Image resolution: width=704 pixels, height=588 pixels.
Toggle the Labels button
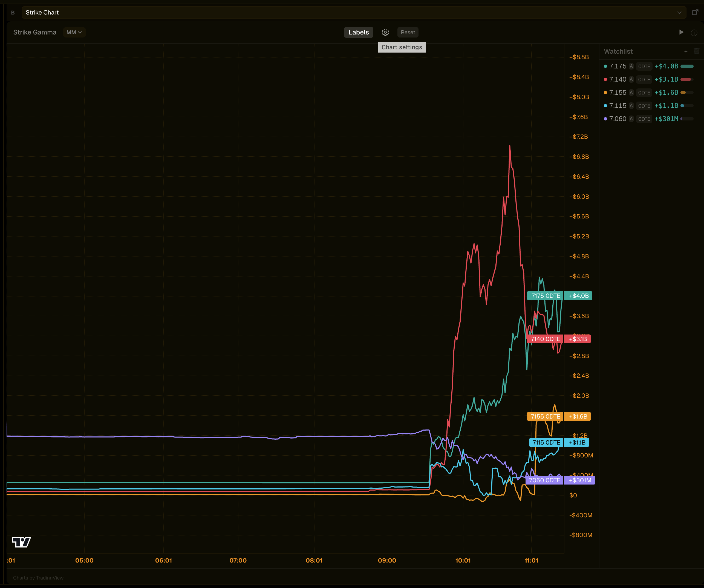click(358, 32)
